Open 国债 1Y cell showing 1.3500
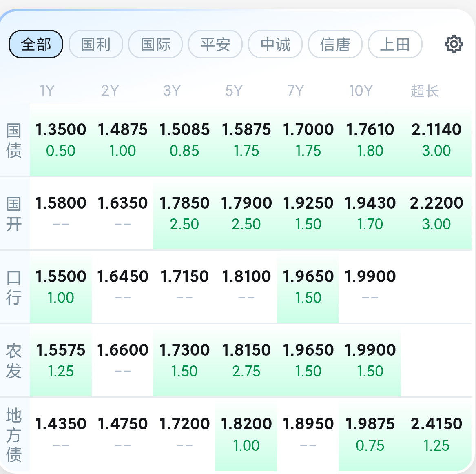 61,140
